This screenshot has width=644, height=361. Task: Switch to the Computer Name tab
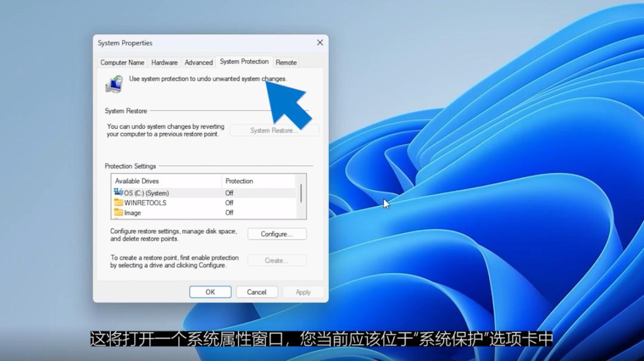click(122, 62)
